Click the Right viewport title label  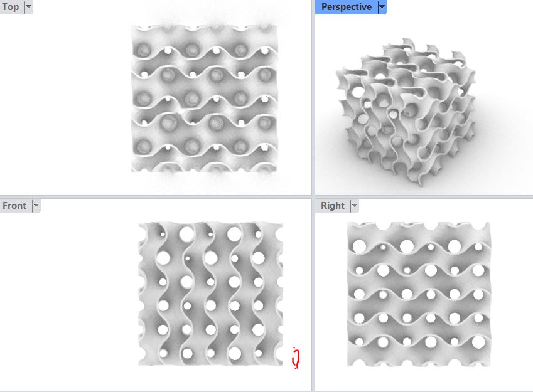333,206
